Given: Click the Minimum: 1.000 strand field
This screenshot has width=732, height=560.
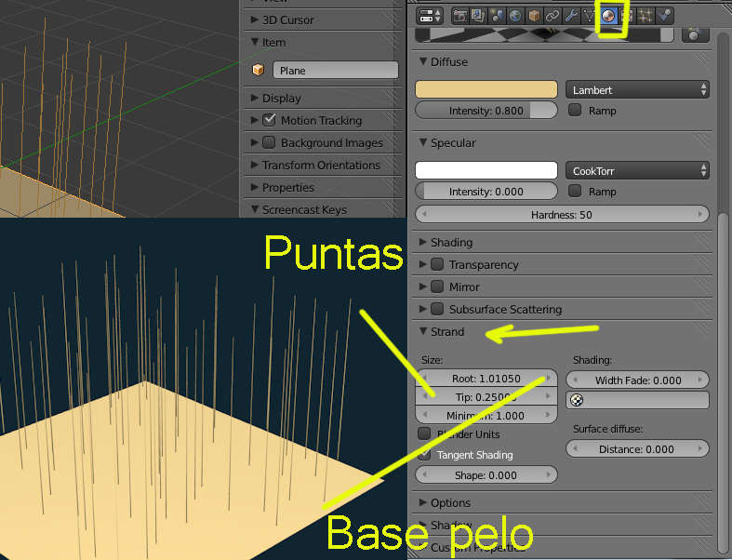Looking at the screenshot, I should point(486,416).
